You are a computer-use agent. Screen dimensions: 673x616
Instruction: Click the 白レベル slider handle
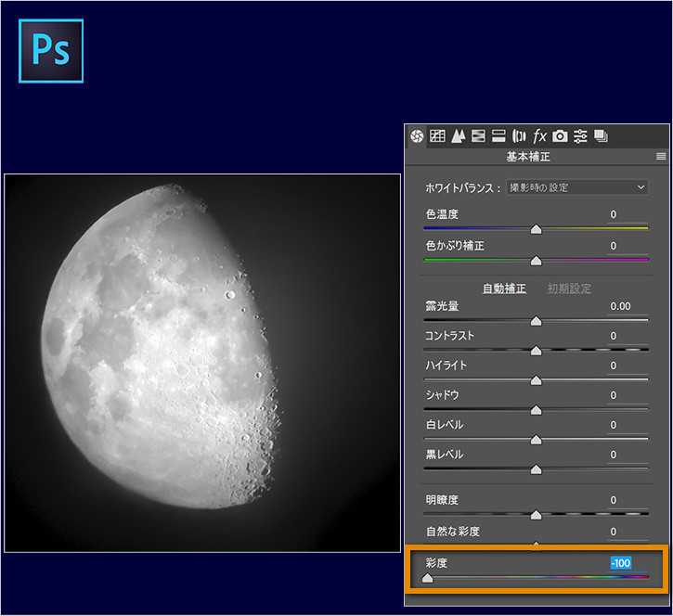537,440
